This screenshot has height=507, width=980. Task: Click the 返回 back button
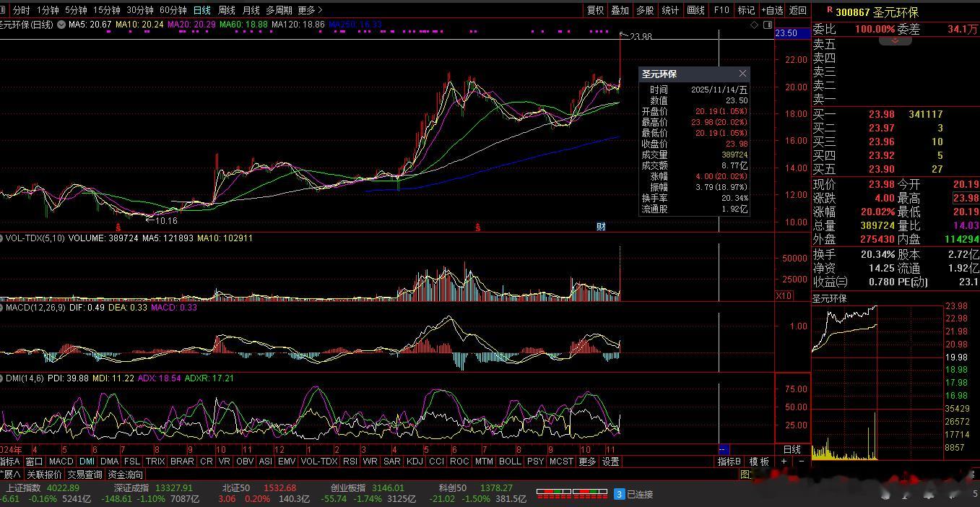tap(798, 10)
